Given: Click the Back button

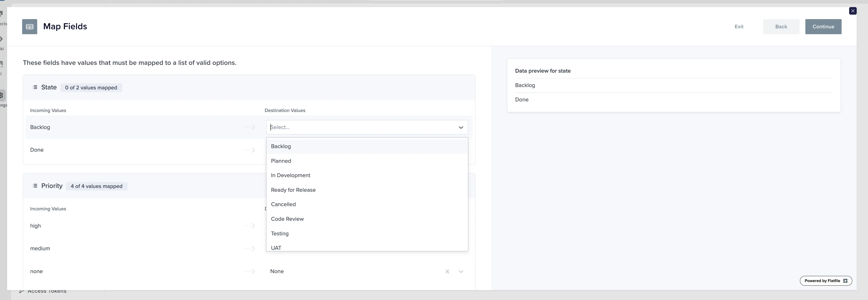Looking at the screenshot, I should (x=781, y=26).
